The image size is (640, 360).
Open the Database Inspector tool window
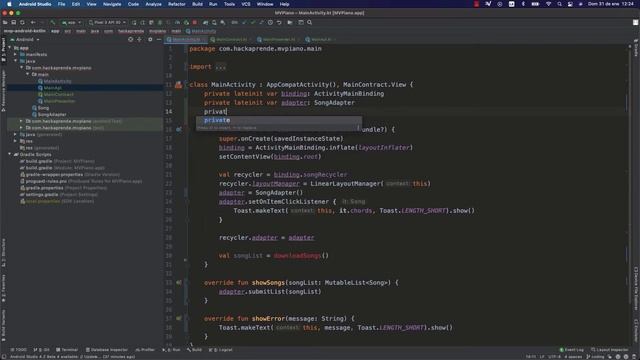107,350
